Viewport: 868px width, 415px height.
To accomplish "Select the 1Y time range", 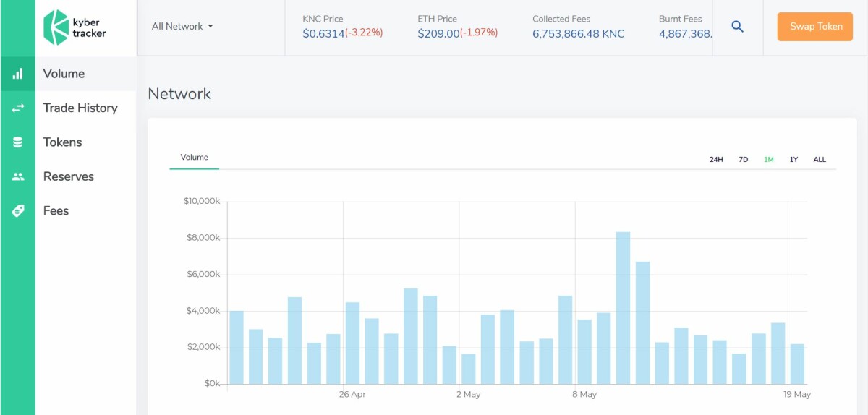I will pos(793,160).
